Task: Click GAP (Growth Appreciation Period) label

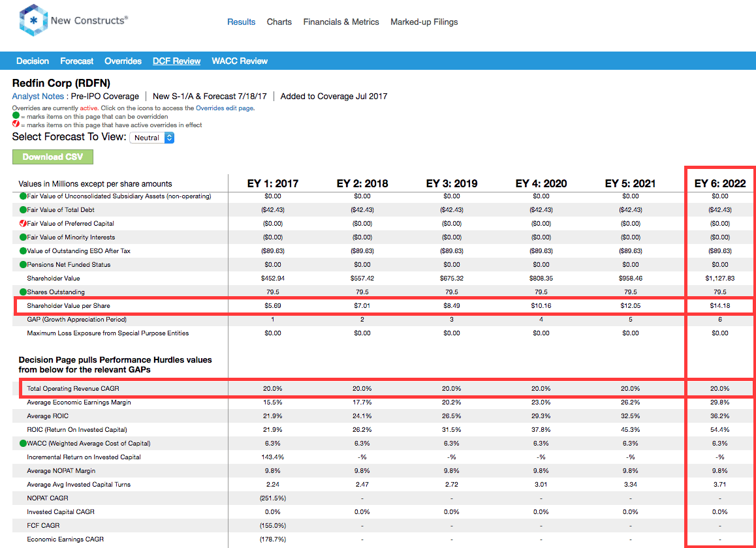Action: pos(76,319)
